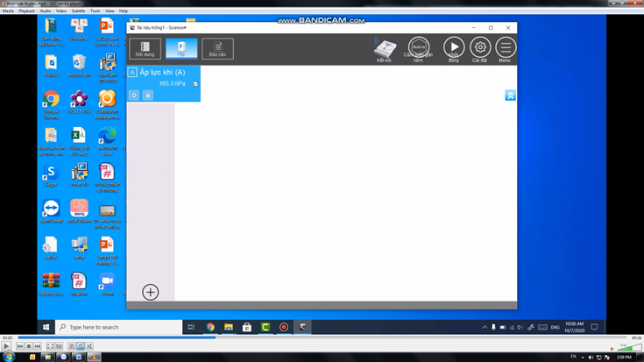Click the microphone tray icon

[x=493, y=328]
